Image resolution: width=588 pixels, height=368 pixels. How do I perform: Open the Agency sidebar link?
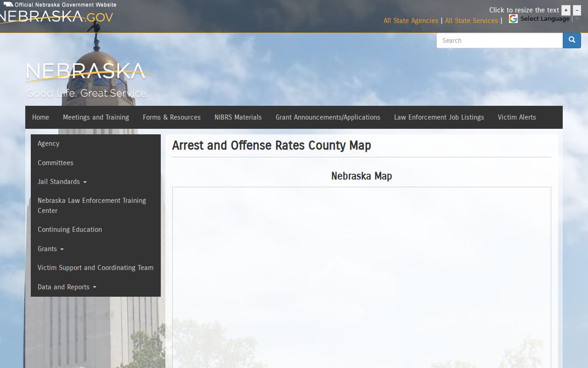(x=96, y=144)
